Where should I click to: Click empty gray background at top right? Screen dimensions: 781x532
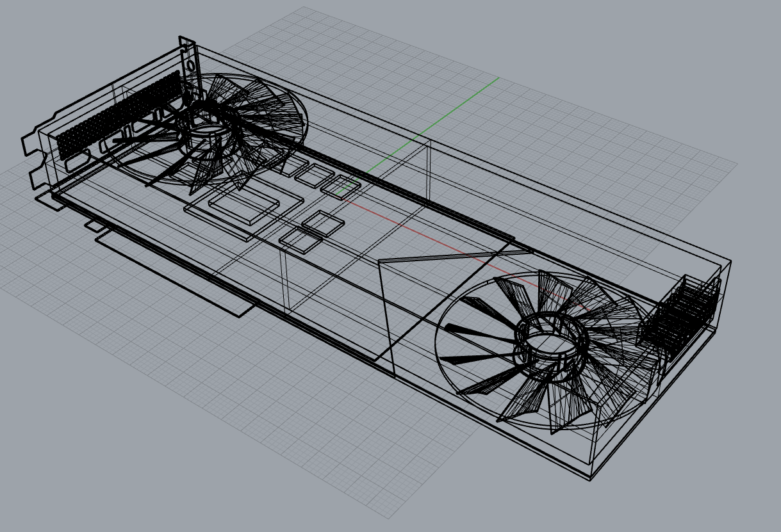pyautogui.click(x=673, y=51)
